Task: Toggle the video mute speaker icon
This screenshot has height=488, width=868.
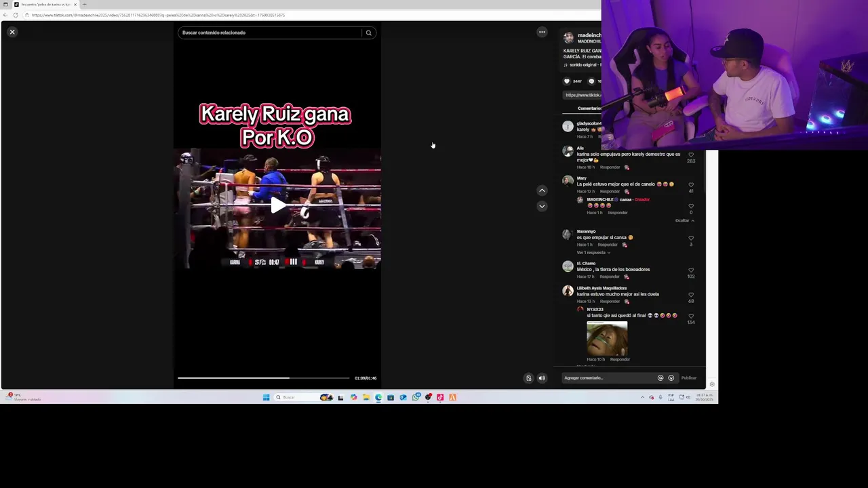Action: pyautogui.click(x=542, y=378)
